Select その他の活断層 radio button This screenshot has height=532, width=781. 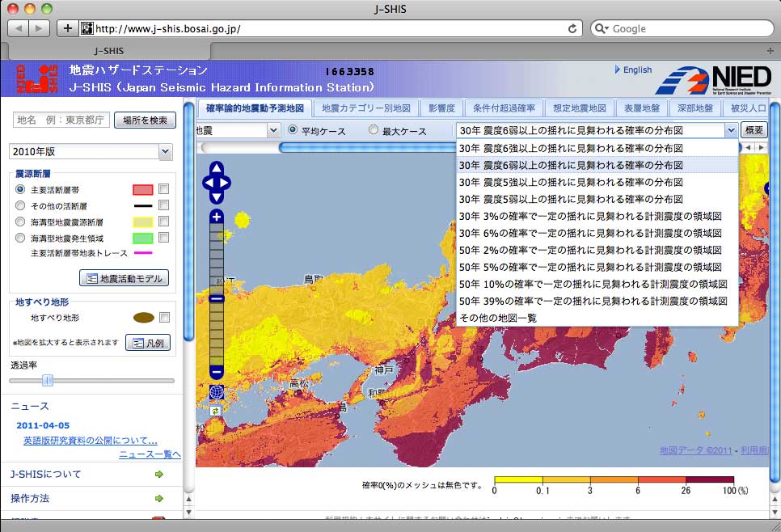click(x=20, y=205)
